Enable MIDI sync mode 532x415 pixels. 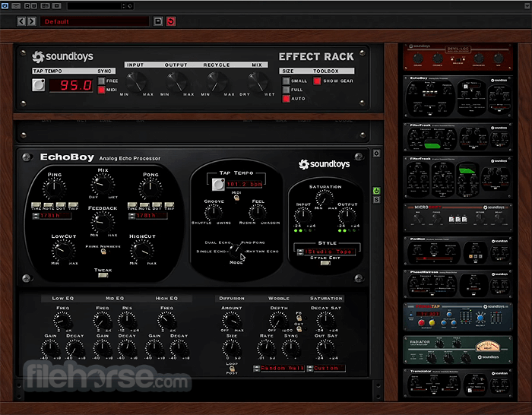point(101,90)
